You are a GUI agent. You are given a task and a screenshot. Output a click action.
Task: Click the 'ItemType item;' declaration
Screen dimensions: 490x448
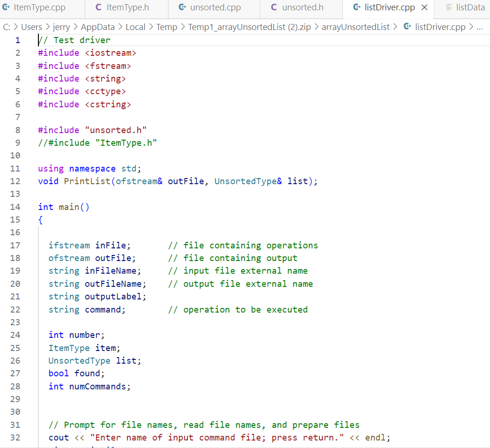click(84, 348)
